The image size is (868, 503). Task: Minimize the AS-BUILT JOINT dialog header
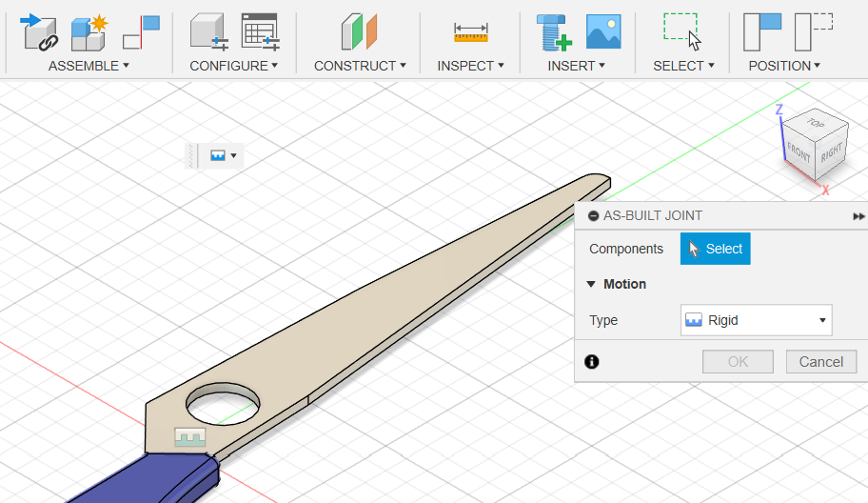pos(593,216)
